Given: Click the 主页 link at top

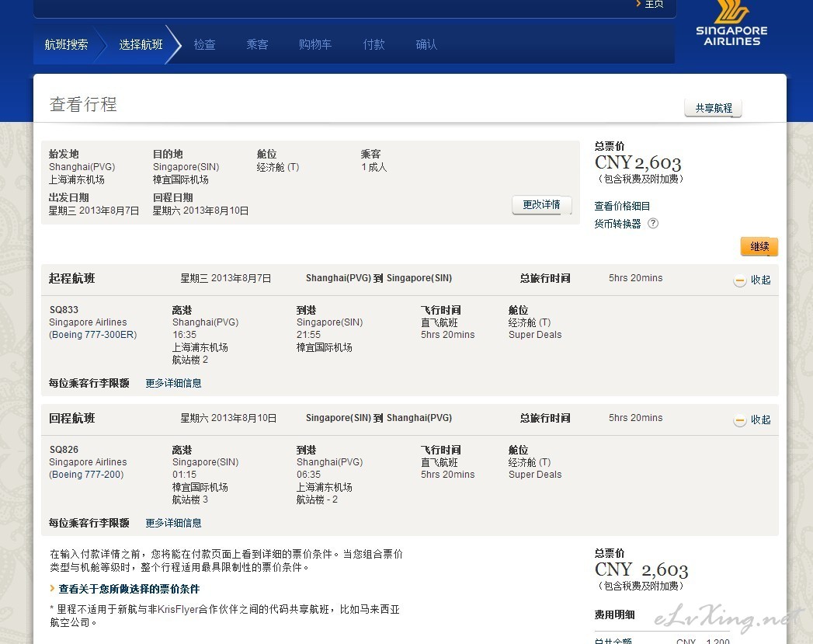Looking at the screenshot, I should tap(654, 4).
